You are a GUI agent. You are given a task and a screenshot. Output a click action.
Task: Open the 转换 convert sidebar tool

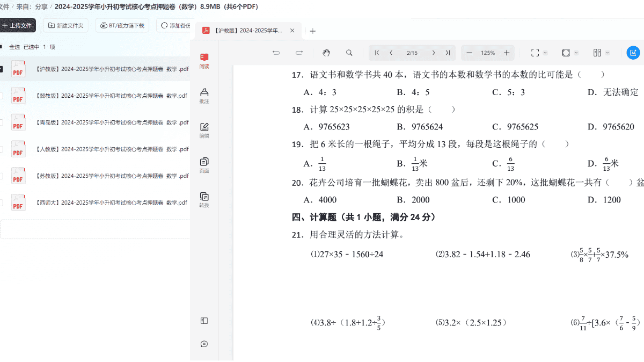click(204, 200)
